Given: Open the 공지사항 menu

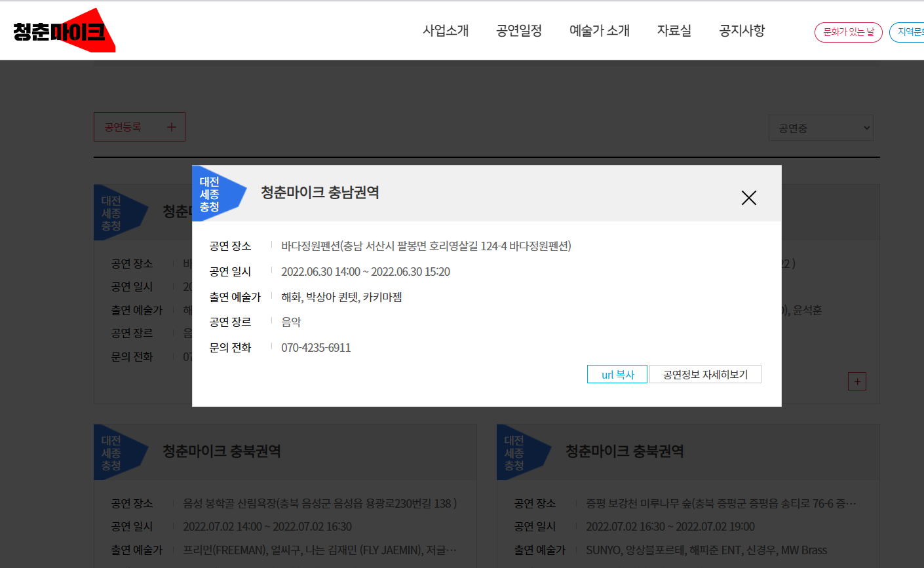Looking at the screenshot, I should click(x=742, y=31).
